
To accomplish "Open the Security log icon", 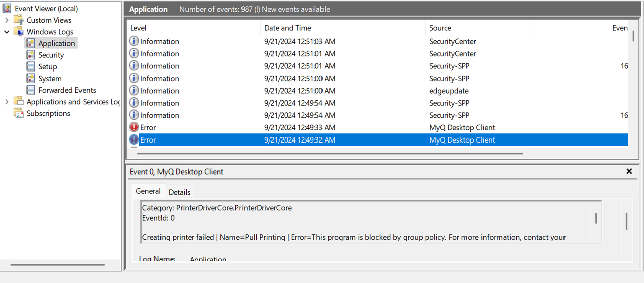I will click(x=31, y=55).
